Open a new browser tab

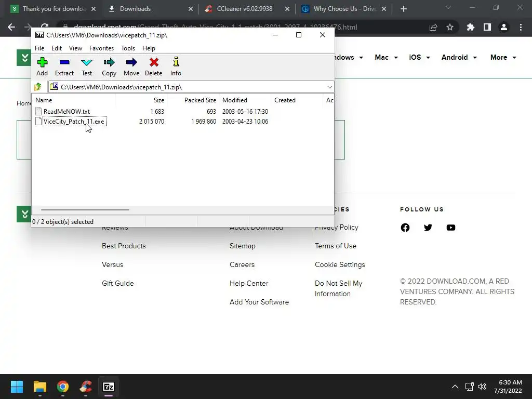pyautogui.click(x=403, y=9)
